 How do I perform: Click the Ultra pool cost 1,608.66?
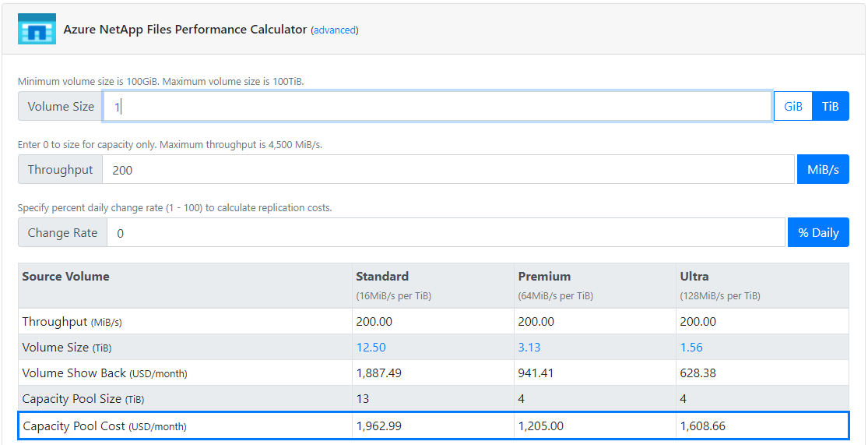[x=702, y=426]
